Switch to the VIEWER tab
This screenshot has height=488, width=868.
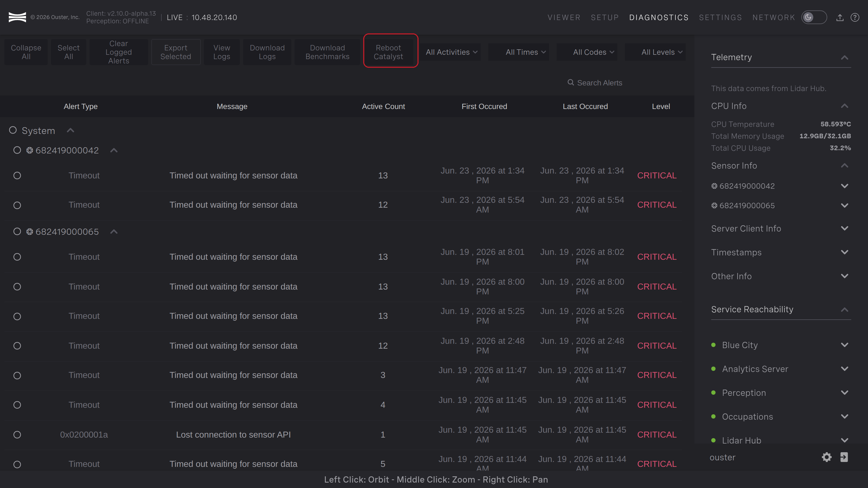[x=564, y=18]
